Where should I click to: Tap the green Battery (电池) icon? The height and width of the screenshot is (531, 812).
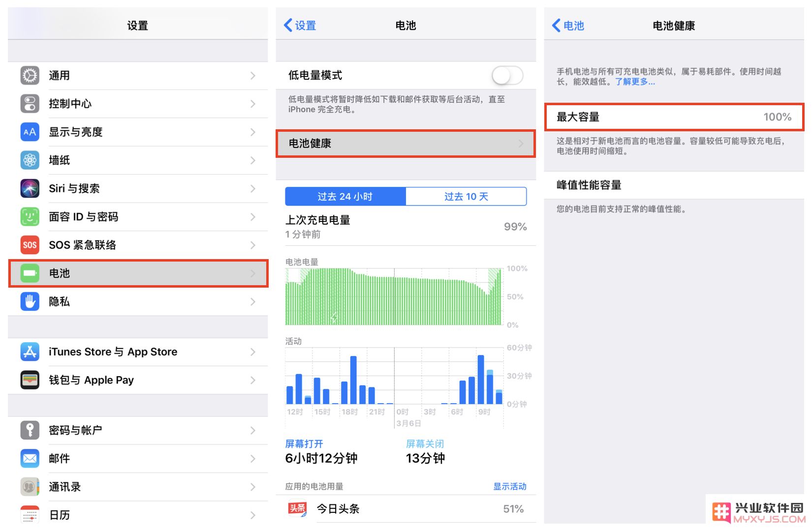tap(30, 273)
